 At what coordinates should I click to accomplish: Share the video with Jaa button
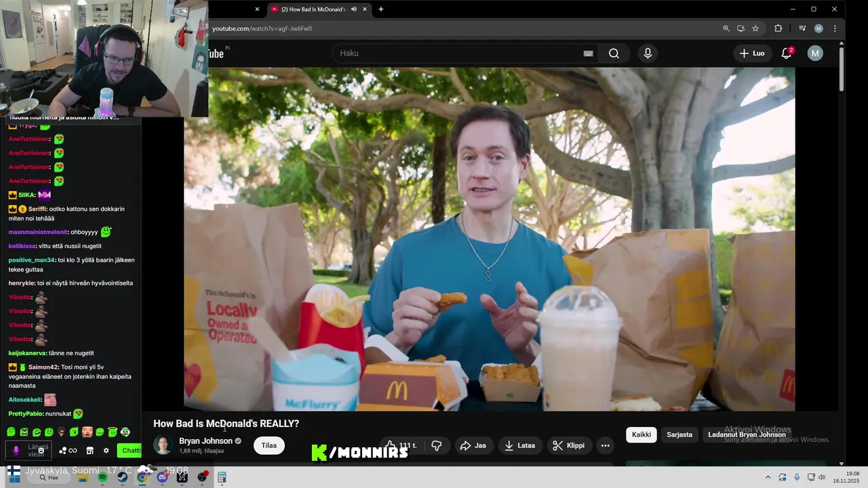click(x=473, y=445)
